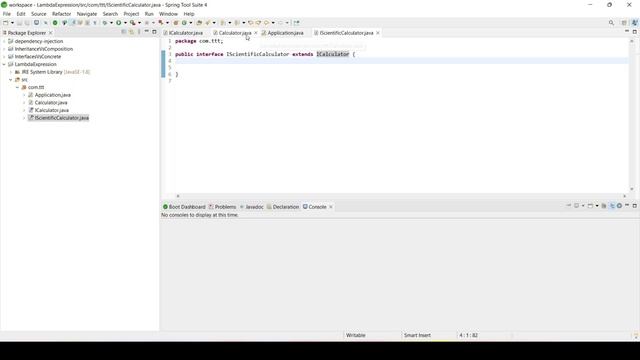The width and height of the screenshot is (640, 360).
Task: Close the Console tab
Action: click(x=331, y=207)
